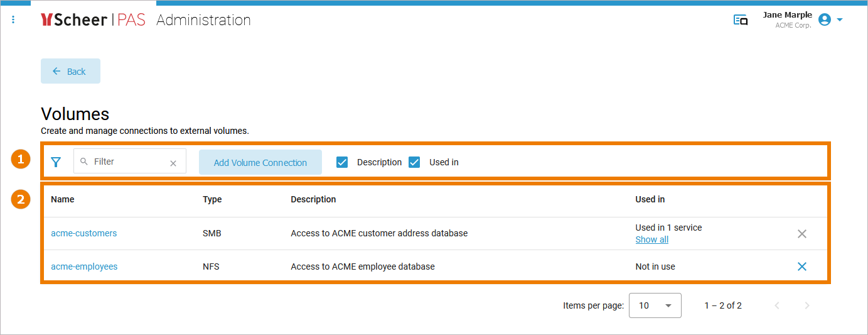Toggle the Used in column checkbox
Viewport: 868px width, 335px height.
point(414,162)
